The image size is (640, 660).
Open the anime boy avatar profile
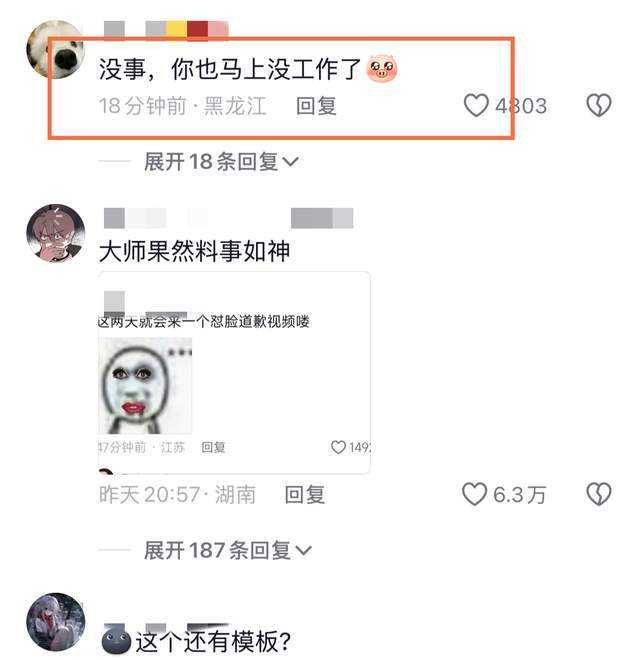pyautogui.click(x=56, y=233)
